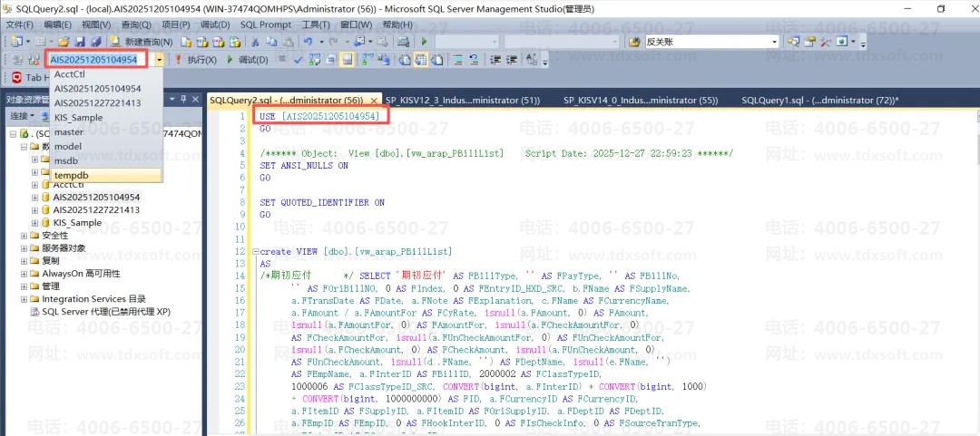Viewport: 980px width, 436px height.
Task: Select AIS20251205104954 database in Object Explorer
Action: (x=96, y=197)
